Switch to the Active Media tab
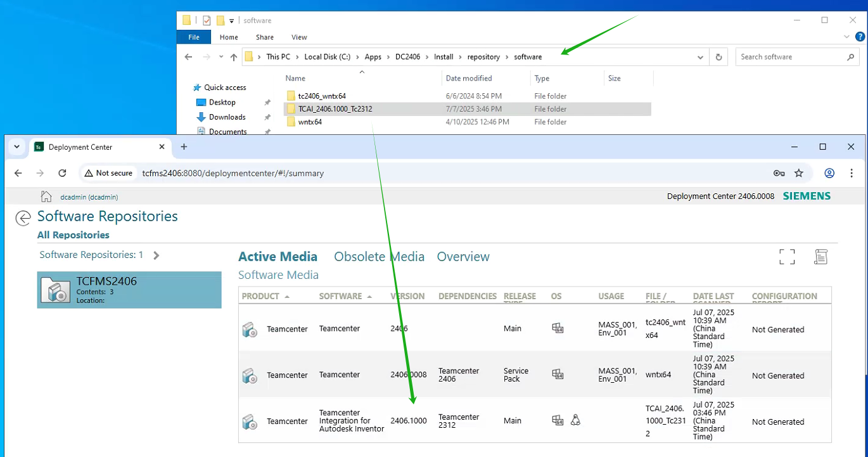This screenshot has width=868, height=457. [x=278, y=257]
